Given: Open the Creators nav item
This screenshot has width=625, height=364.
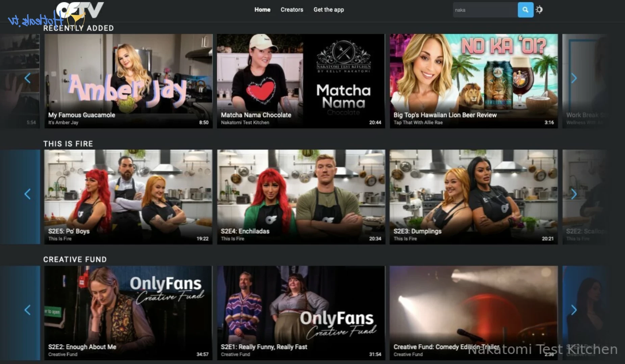Looking at the screenshot, I should coord(292,10).
